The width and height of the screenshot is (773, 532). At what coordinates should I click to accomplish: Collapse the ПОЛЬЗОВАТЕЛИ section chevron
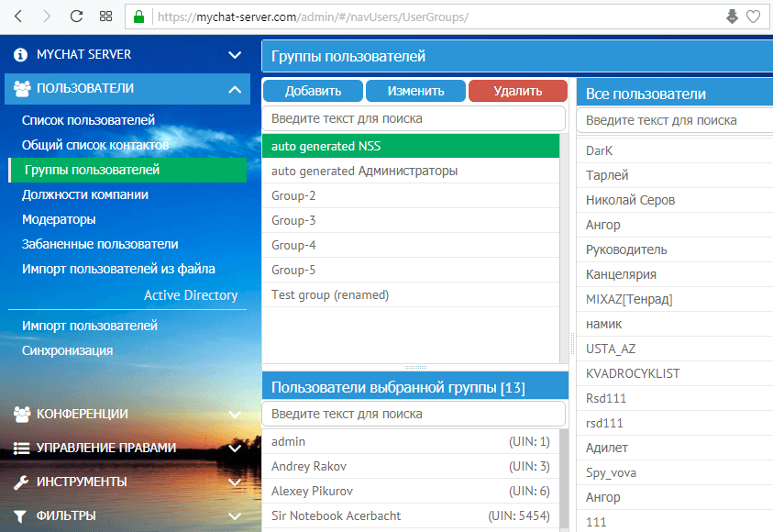235,89
